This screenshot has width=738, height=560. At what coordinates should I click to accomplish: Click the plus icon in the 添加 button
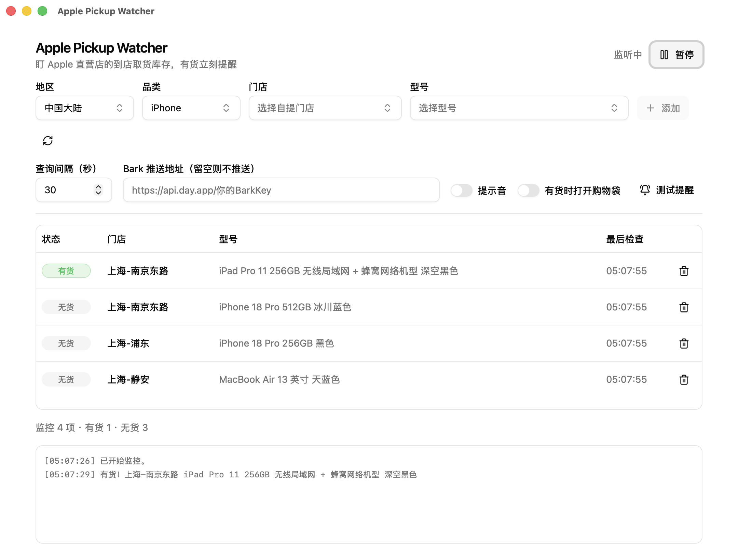(650, 108)
